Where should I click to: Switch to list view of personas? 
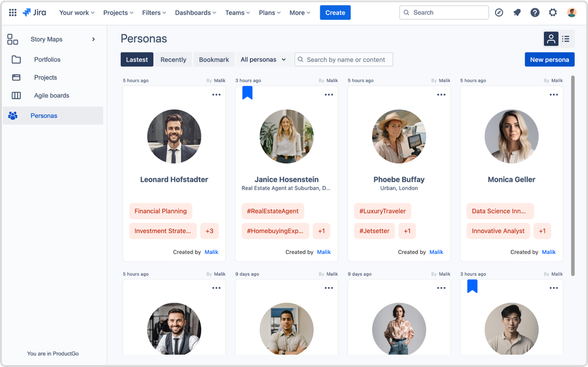(x=566, y=38)
